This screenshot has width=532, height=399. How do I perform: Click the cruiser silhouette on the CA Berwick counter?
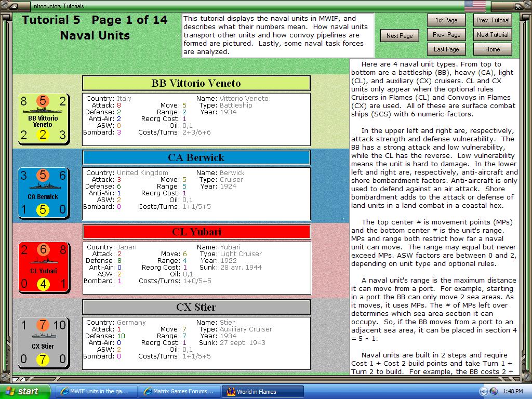pyautogui.click(x=45, y=186)
